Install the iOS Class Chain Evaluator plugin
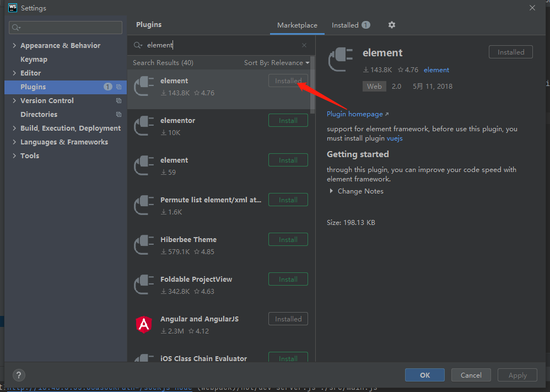 (x=288, y=357)
